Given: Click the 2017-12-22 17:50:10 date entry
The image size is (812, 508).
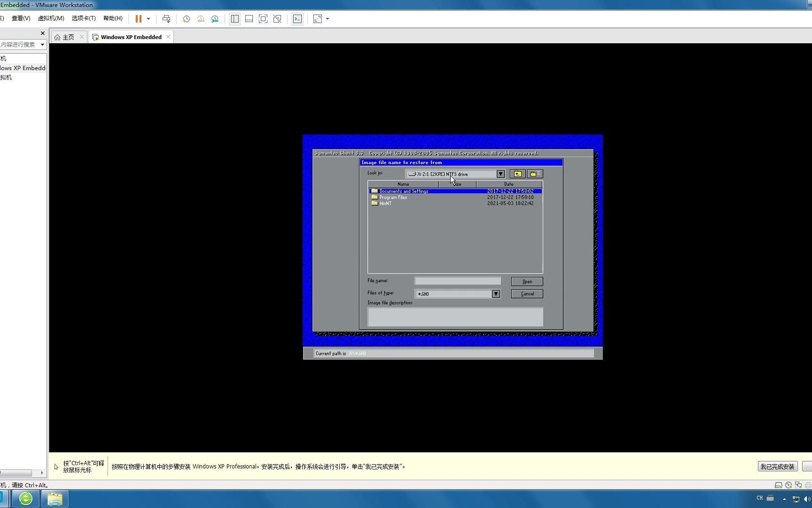Looking at the screenshot, I should 510,197.
